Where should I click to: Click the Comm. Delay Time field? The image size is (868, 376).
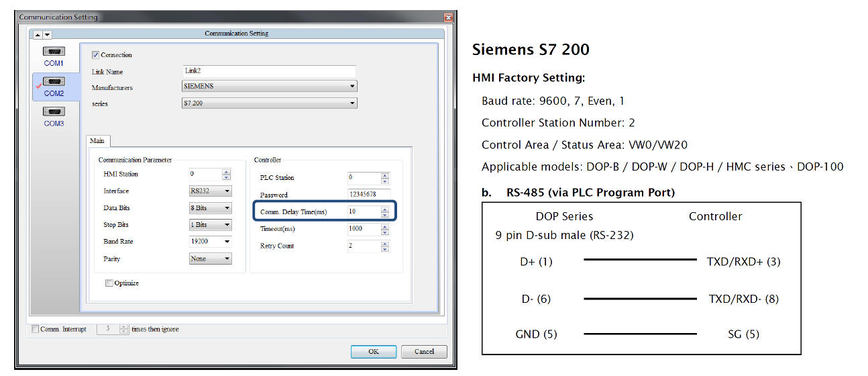coord(364,211)
